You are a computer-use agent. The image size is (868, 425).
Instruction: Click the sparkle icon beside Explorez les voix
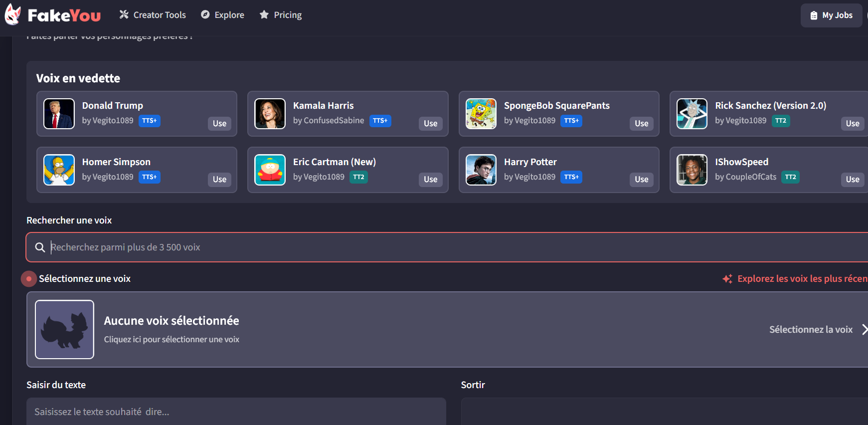click(x=727, y=279)
